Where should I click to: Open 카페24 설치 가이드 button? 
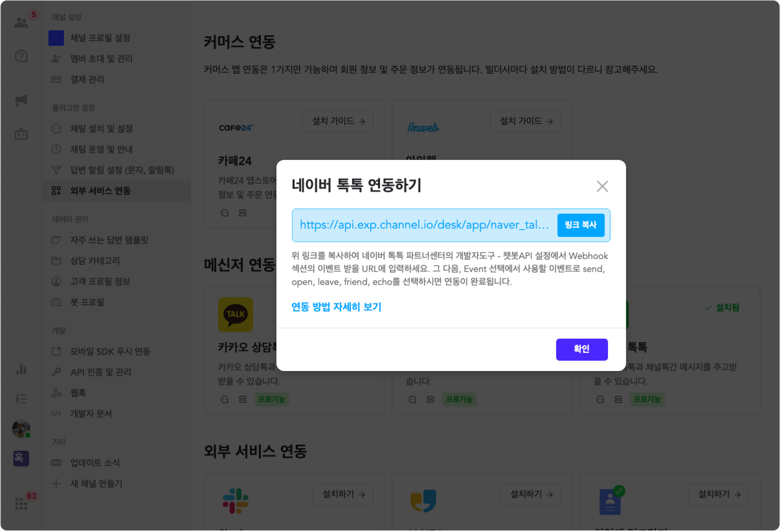point(338,121)
